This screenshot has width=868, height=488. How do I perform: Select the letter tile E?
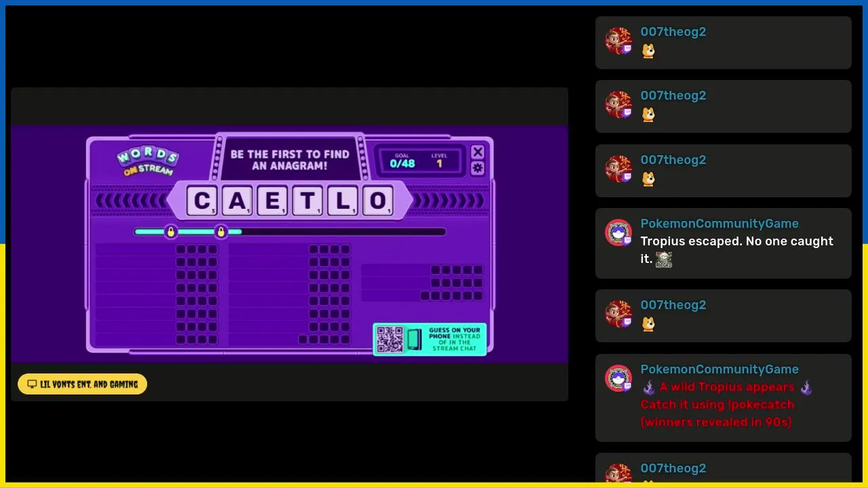[273, 201]
